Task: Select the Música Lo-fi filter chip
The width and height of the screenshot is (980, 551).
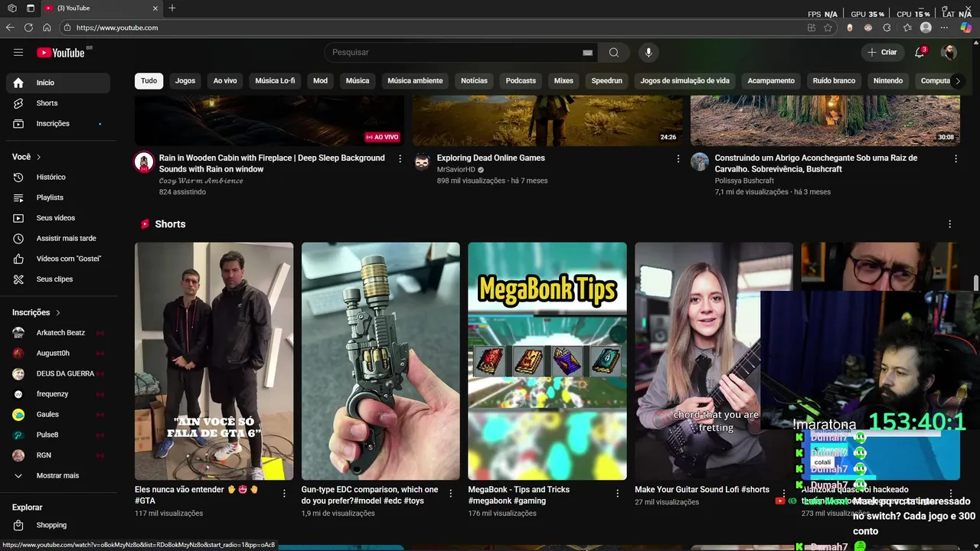Action: [275, 80]
